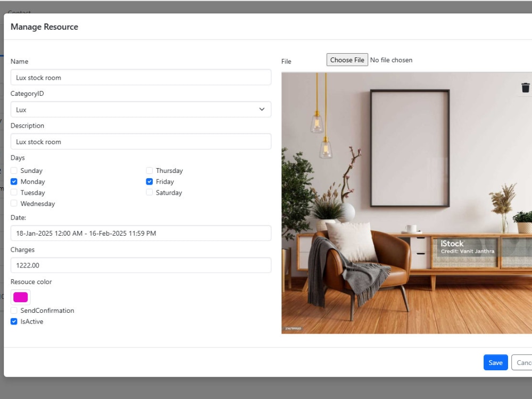Open the magenta Resource color picker
Image resolution: width=532 pixels, height=399 pixels.
pyautogui.click(x=20, y=297)
